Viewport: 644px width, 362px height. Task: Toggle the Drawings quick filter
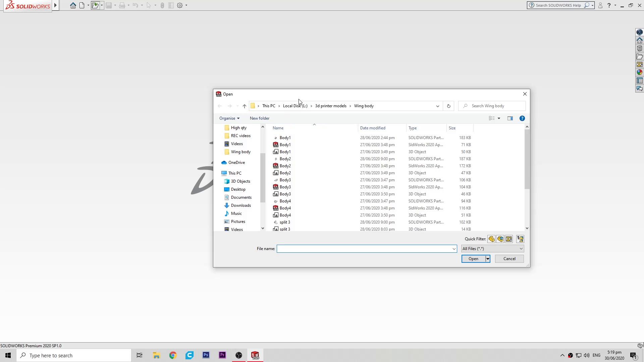(509, 239)
